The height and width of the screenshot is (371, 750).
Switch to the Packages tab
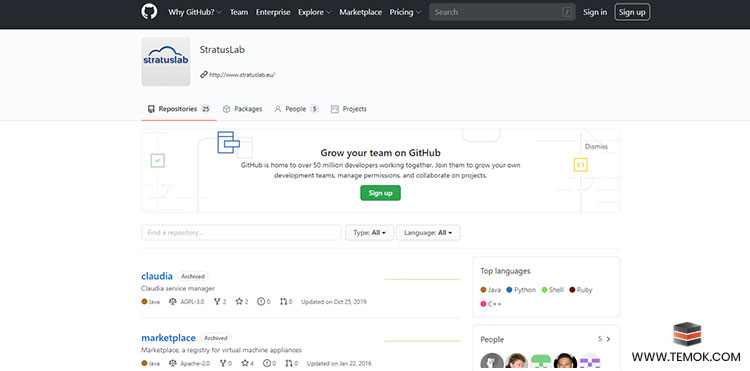243,109
